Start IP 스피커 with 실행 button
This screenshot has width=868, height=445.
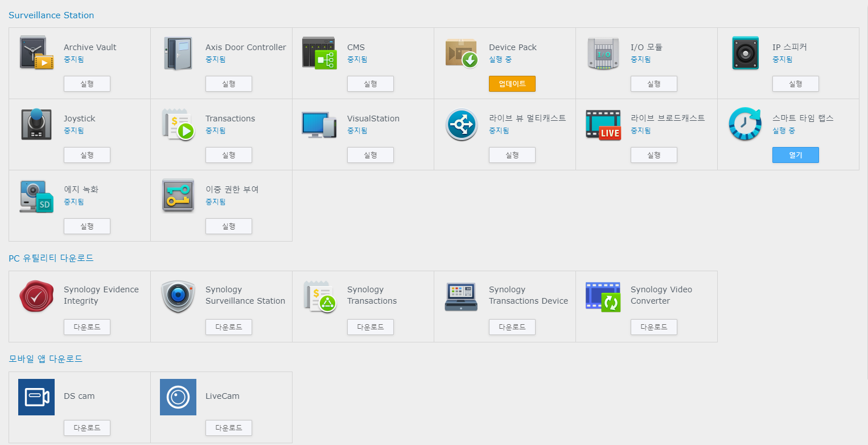pyautogui.click(x=796, y=84)
